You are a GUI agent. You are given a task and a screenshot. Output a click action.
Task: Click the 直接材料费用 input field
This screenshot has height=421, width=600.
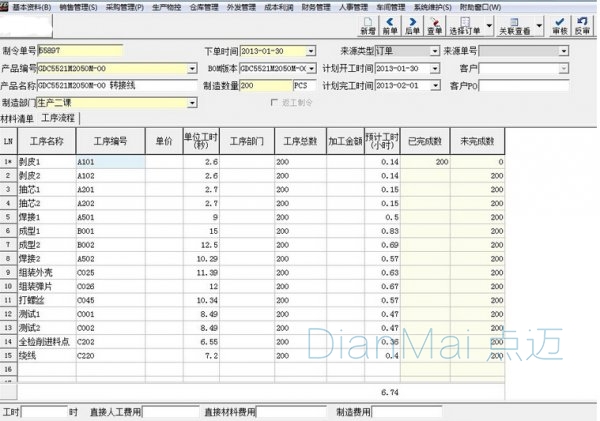(x=291, y=412)
